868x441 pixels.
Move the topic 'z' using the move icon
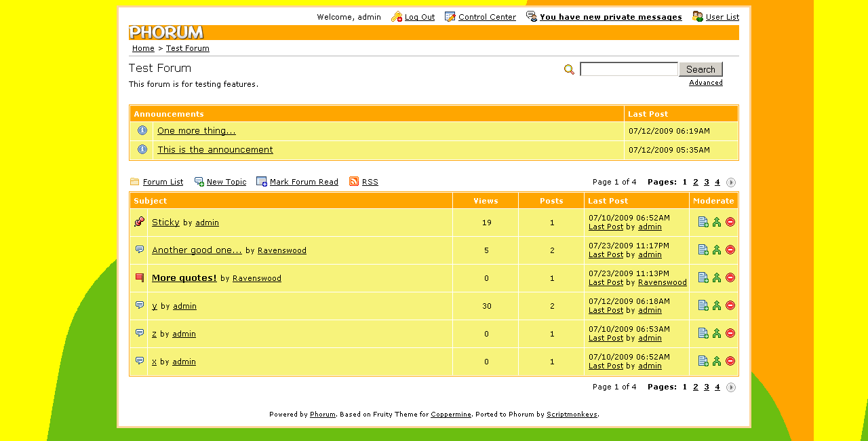[703, 333]
